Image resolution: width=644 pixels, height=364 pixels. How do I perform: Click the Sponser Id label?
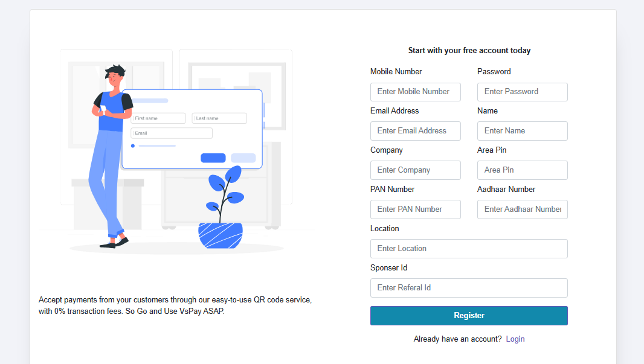tap(388, 268)
